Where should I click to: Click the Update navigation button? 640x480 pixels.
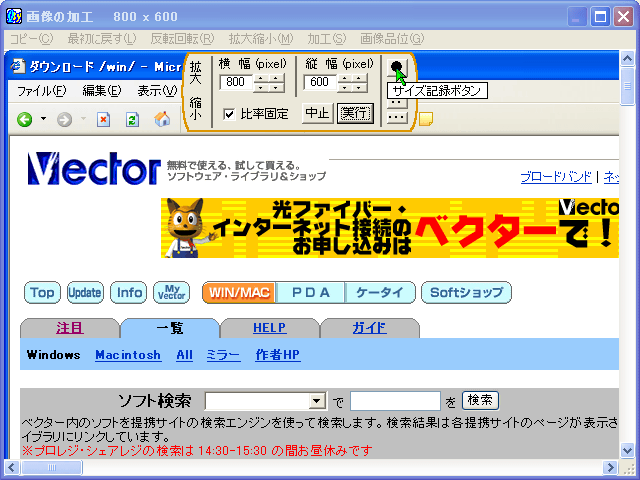pyautogui.click(x=85, y=292)
